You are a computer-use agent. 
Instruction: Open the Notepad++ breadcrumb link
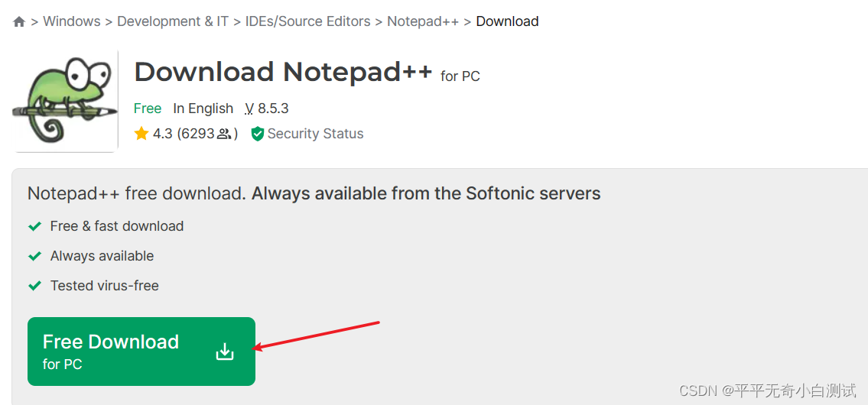423,21
